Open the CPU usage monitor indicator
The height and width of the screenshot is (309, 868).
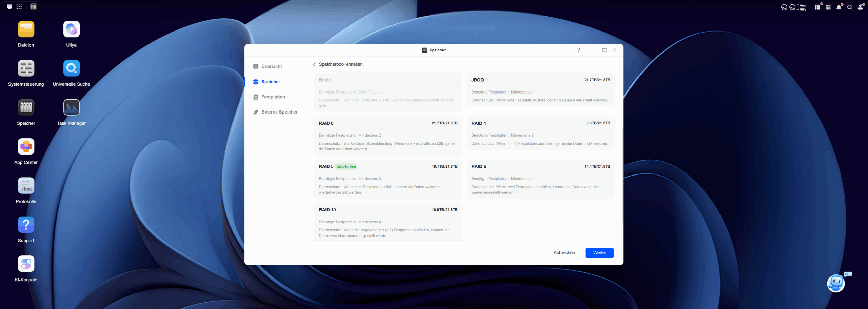[x=784, y=7]
